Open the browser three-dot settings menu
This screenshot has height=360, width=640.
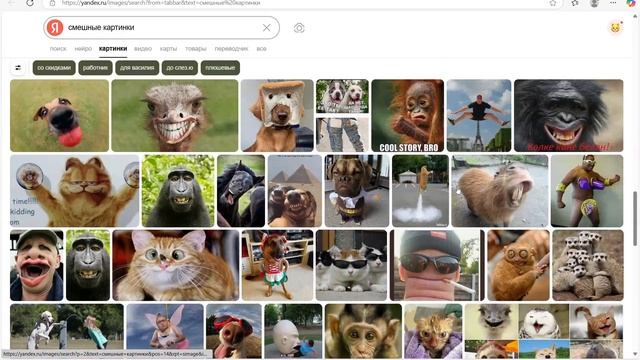coord(613,3)
